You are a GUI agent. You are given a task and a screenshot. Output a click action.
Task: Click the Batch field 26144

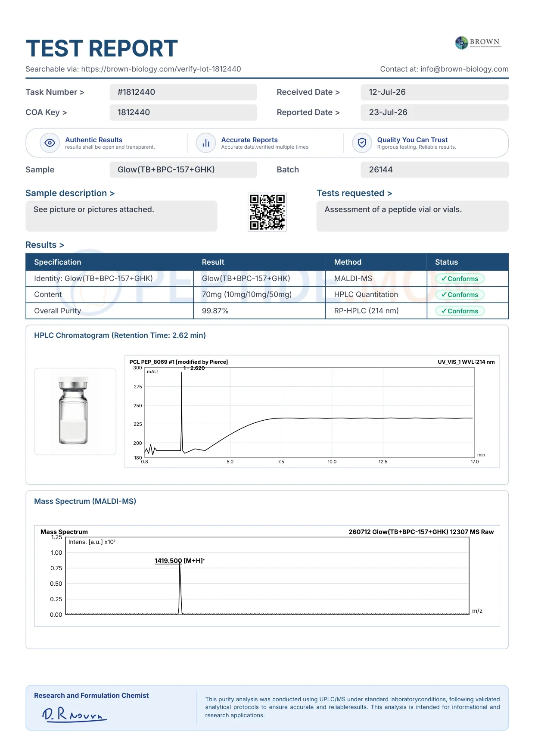point(435,170)
